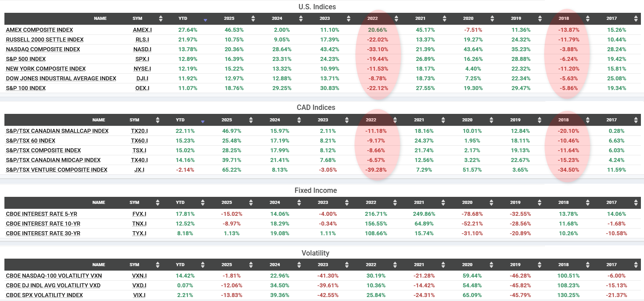This screenshot has height=301, width=644.
Task: Open CBOE INTEREST RATE 10-YR link
Action: pos(43,224)
